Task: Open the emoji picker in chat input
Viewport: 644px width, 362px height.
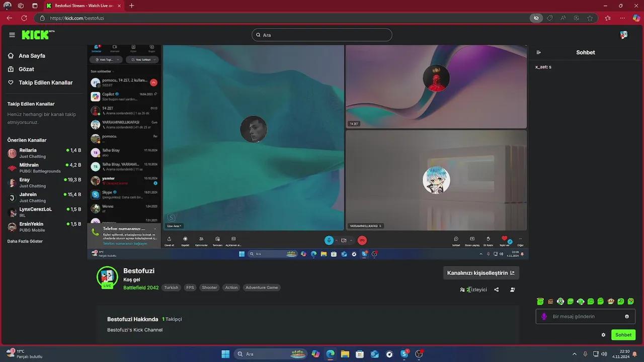Action: [x=627, y=316]
